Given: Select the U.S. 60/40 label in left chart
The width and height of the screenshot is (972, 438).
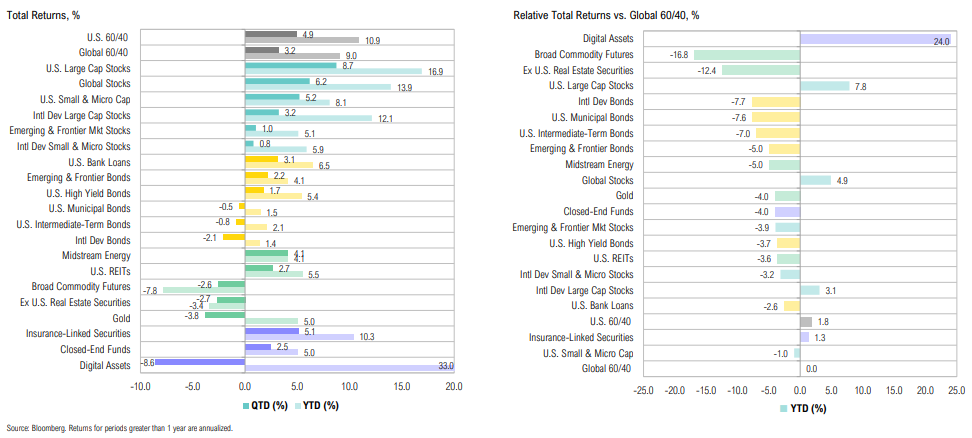Looking at the screenshot, I should [x=106, y=36].
